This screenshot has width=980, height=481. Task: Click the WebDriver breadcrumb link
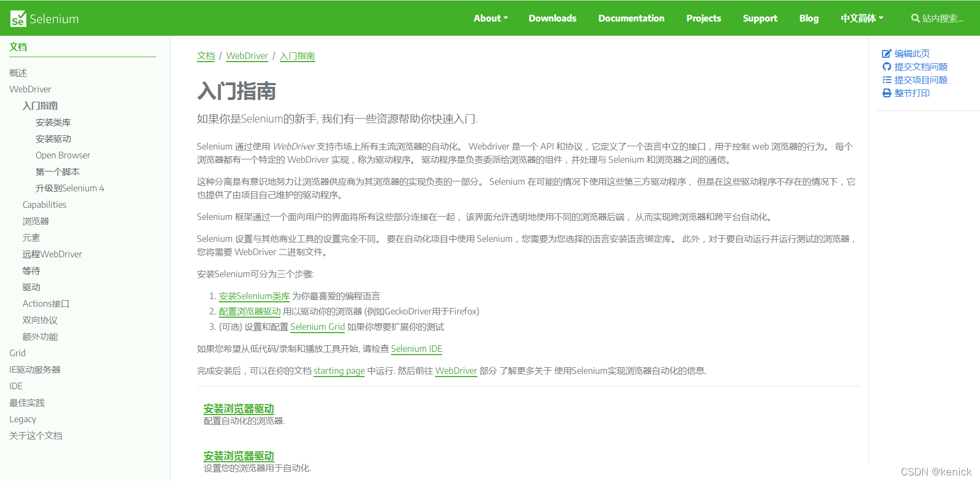point(247,56)
